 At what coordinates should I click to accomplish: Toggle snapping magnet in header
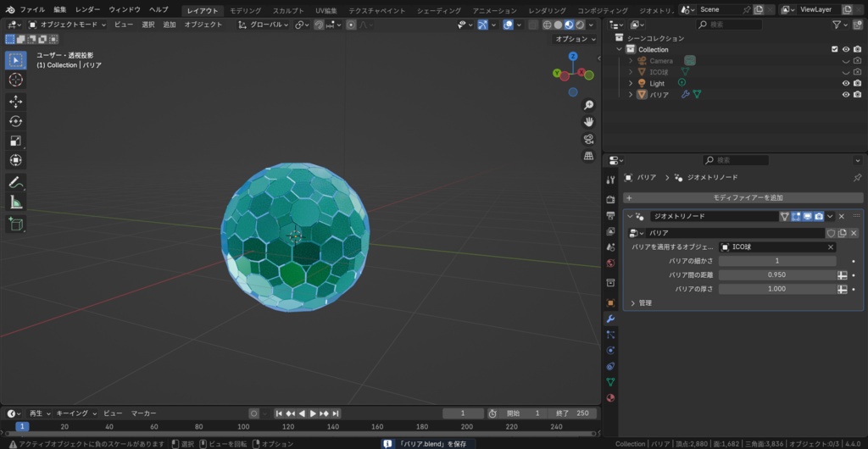click(x=319, y=25)
